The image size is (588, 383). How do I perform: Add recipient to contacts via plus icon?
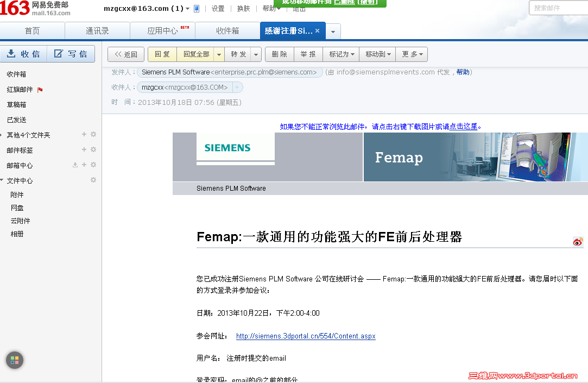[x=237, y=87]
